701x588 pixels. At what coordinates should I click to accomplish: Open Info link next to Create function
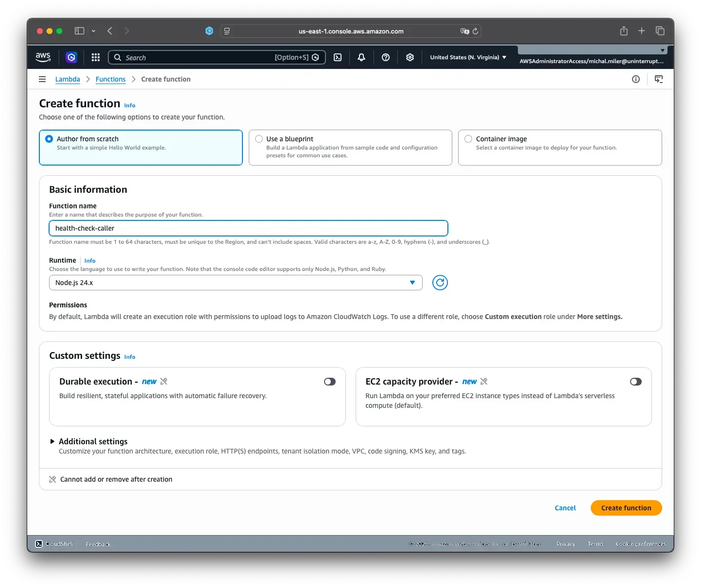pyautogui.click(x=130, y=105)
